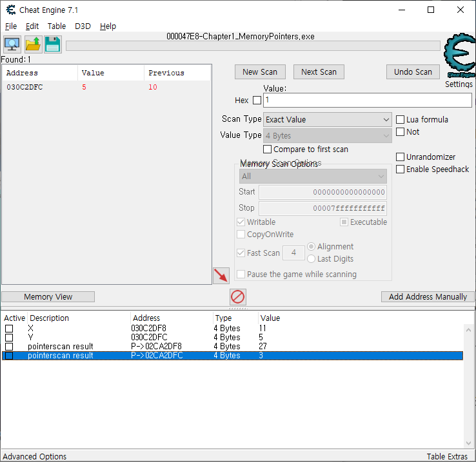Enable the Hex checkbox

[x=257, y=100]
